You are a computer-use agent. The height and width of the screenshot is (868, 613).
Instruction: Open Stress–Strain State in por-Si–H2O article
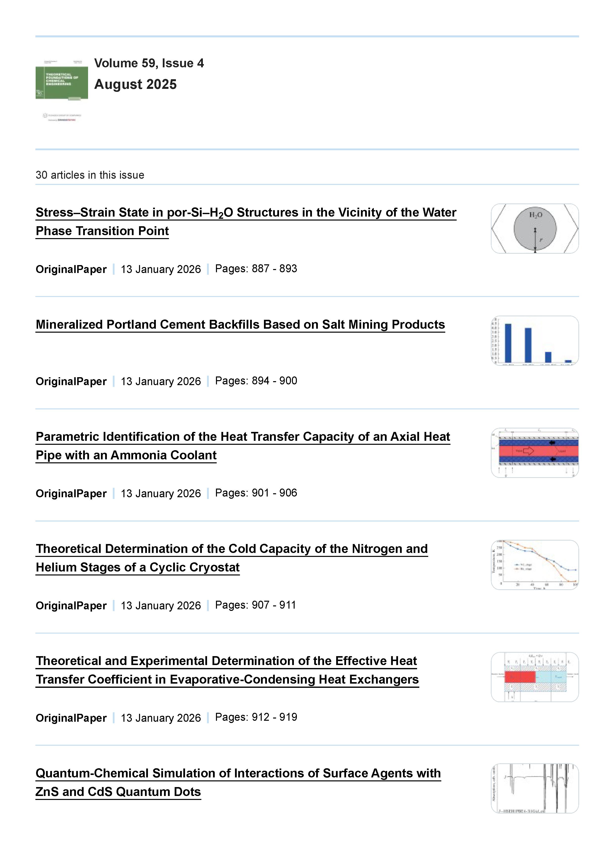(x=246, y=213)
